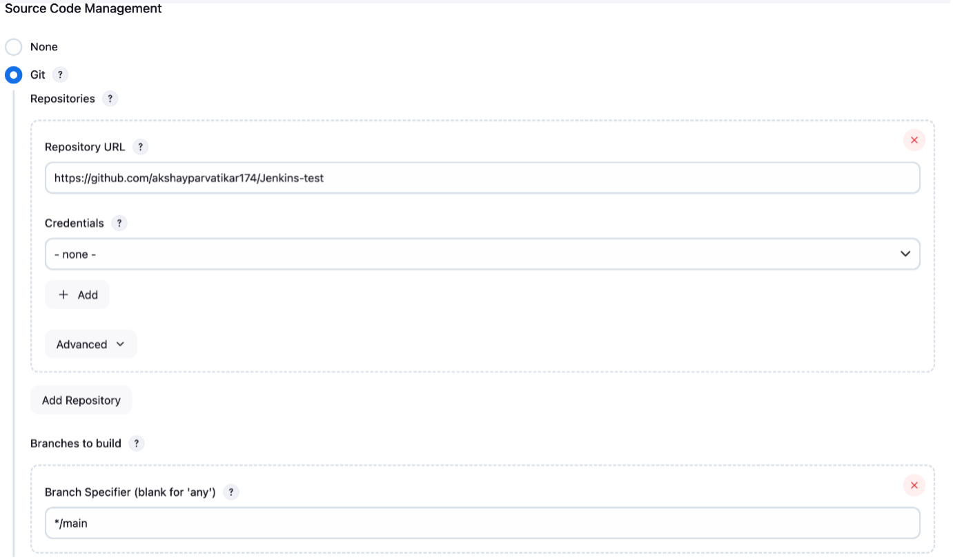The width and height of the screenshot is (953, 560).
Task: View the Repositories help icon
Action: pos(110,99)
